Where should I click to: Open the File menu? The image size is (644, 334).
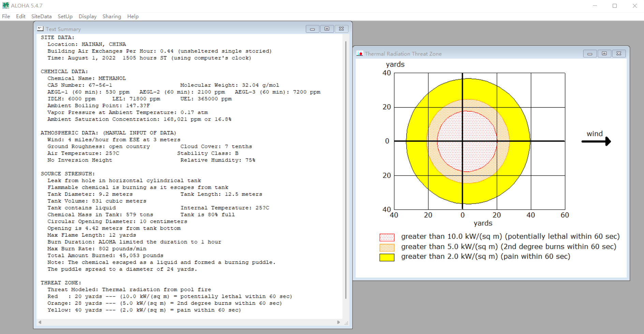click(6, 16)
